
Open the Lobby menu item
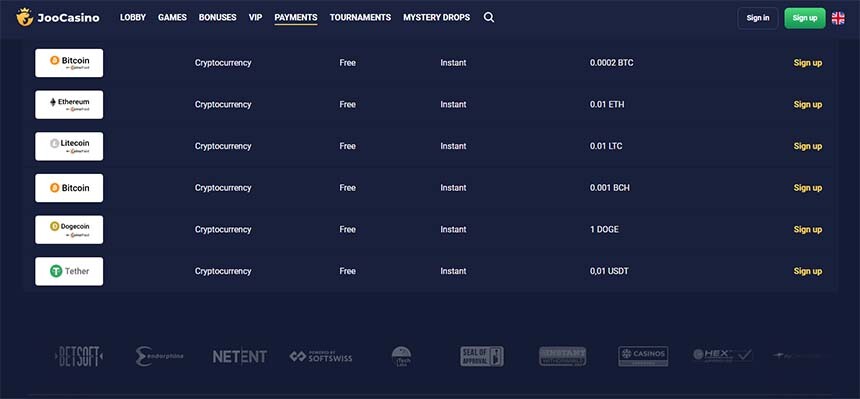[x=133, y=18]
